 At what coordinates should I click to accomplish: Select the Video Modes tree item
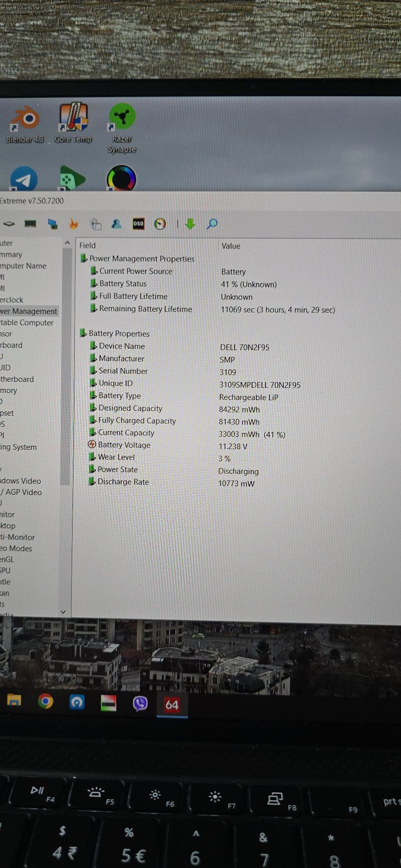coord(16,548)
